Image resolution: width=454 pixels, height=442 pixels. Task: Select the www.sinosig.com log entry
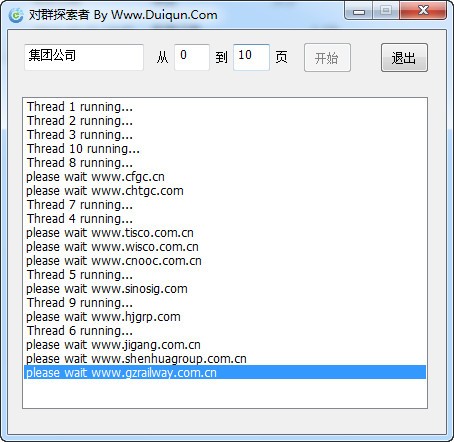click(225, 289)
